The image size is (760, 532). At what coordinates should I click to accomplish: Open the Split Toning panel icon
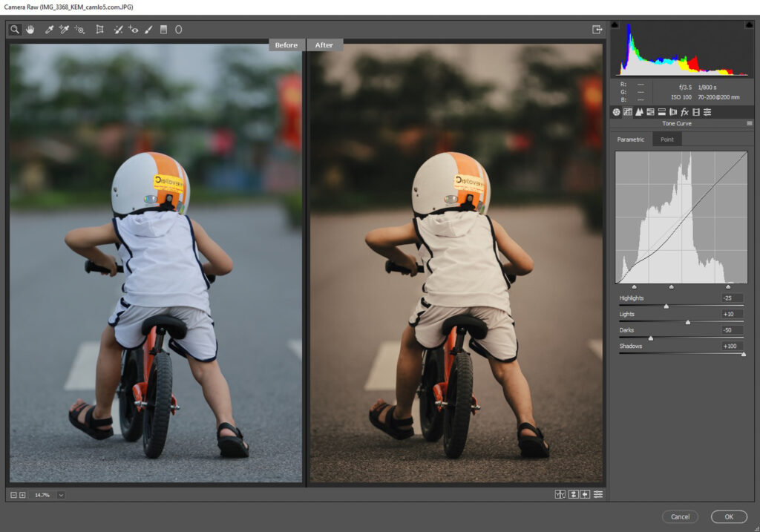pyautogui.click(x=661, y=112)
